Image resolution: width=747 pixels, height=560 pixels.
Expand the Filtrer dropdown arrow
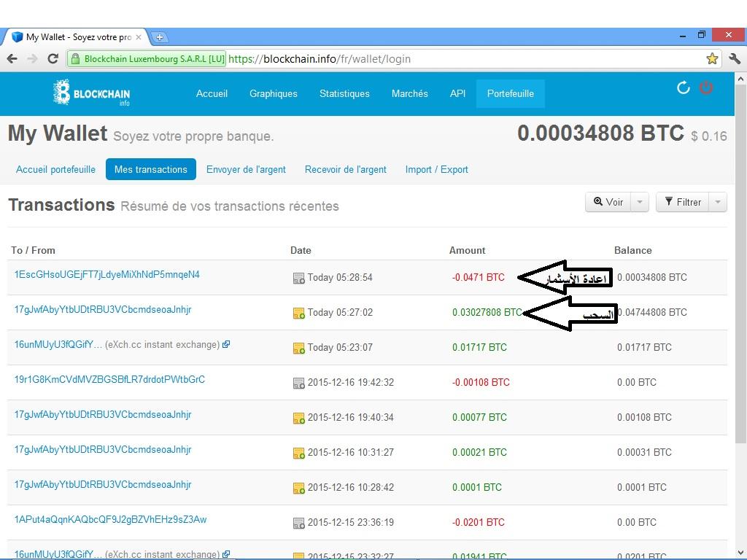718,202
